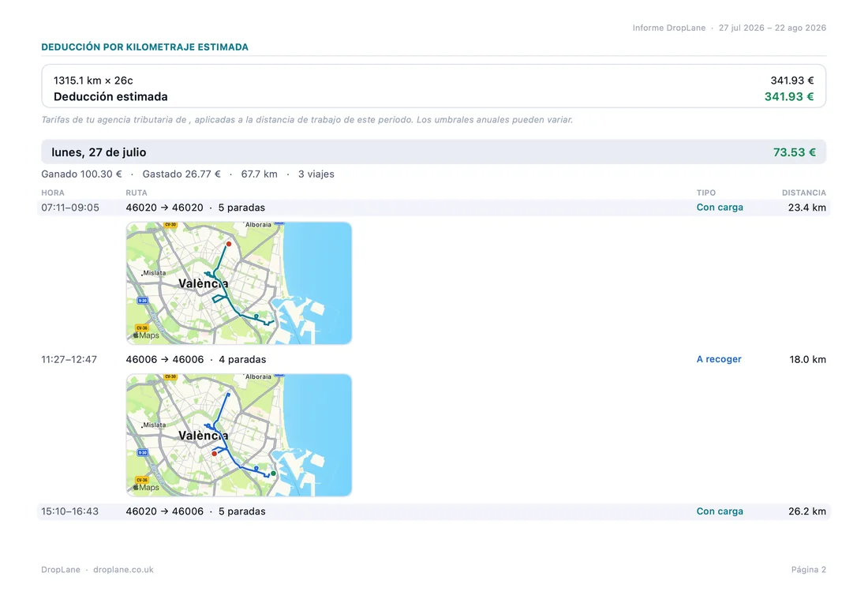Click the Apple Maps logo on first map
868x614 pixels.
[x=146, y=335]
